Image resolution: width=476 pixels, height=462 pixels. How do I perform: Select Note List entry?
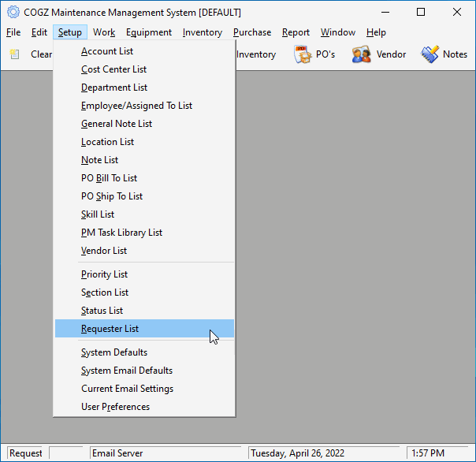pyautogui.click(x=144, y=160)
